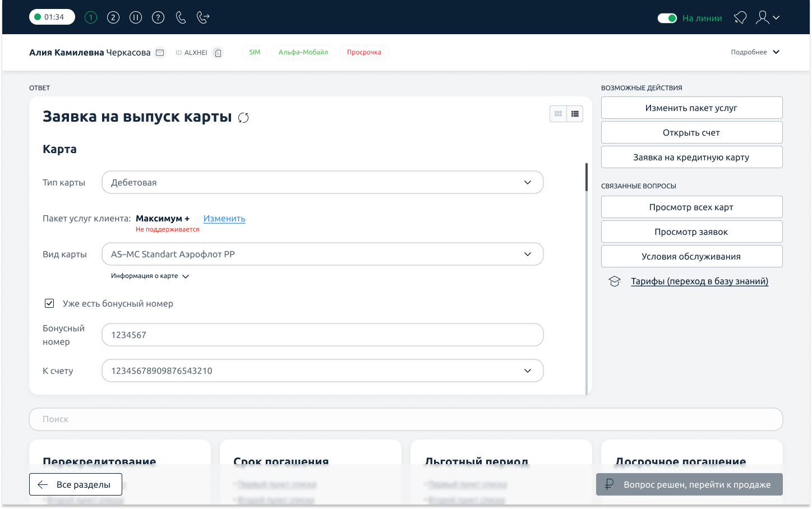Screen dimensions: 812x509
Task: Select line 2 circle icon
Action: point(113,17)
